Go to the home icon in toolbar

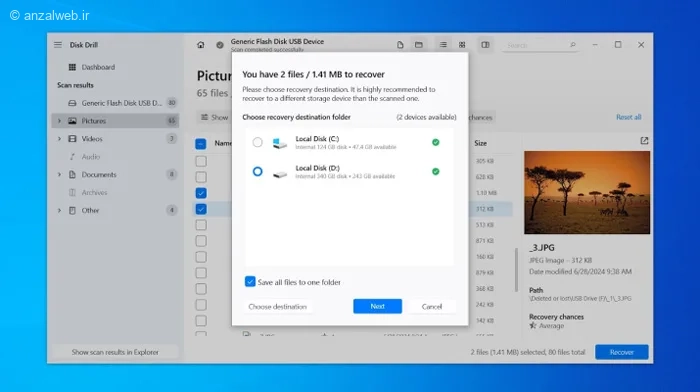200,45
